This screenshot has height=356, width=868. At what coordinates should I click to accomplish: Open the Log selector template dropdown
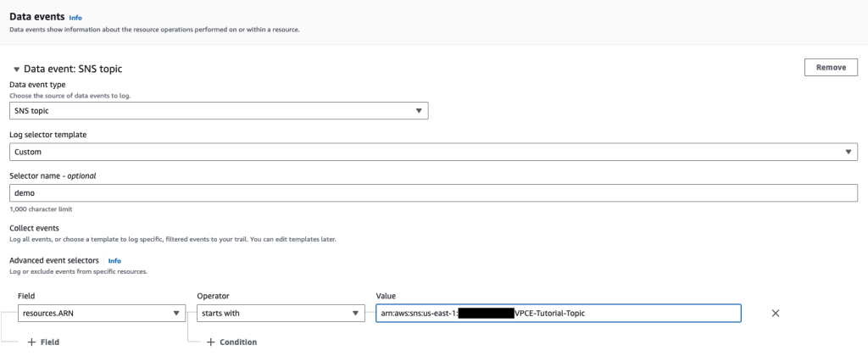pyautogui.click(x=433, y=152)
